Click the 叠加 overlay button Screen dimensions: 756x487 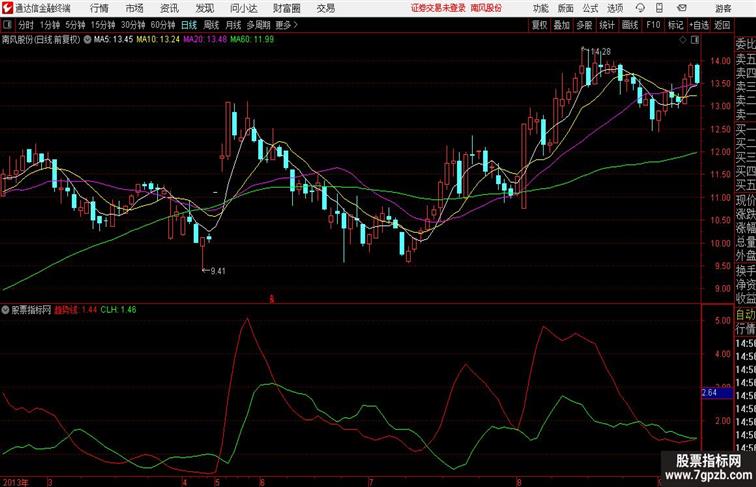(x=562, y=25)
